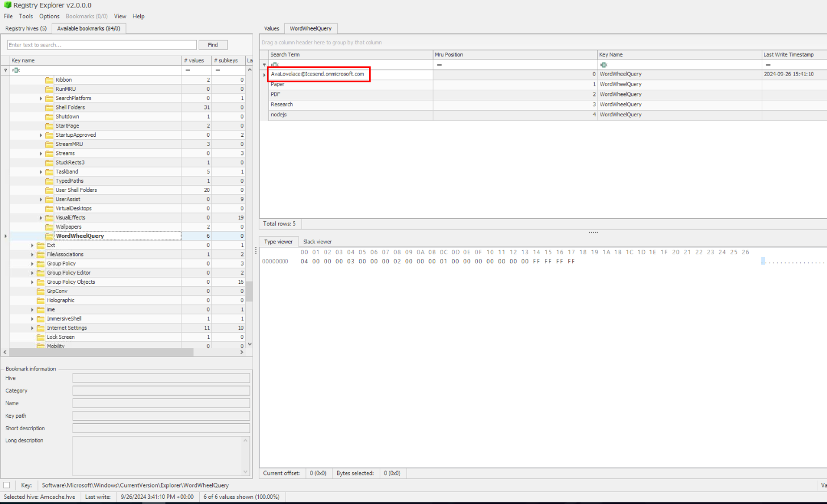This screenshot has width=827, height=504.
Task: Click the Registry Explorer app icon in title bar
Action: tap(7, 5)
